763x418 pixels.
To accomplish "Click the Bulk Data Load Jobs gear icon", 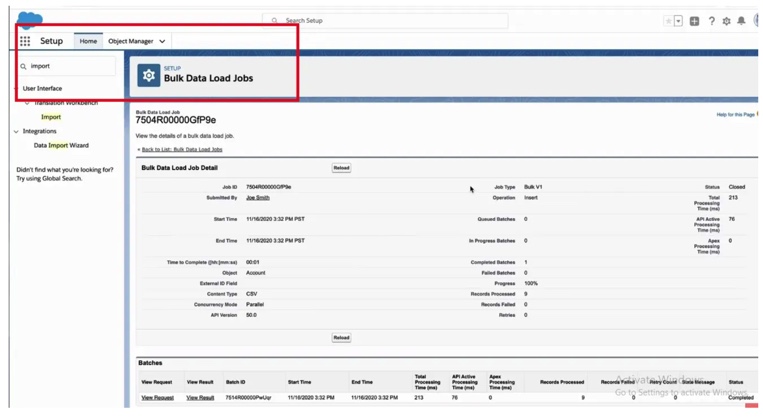I will 148,75.
